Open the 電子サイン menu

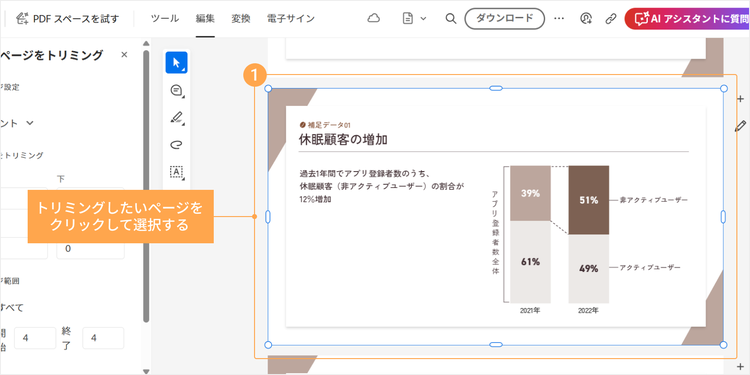[x=291, y=19]
